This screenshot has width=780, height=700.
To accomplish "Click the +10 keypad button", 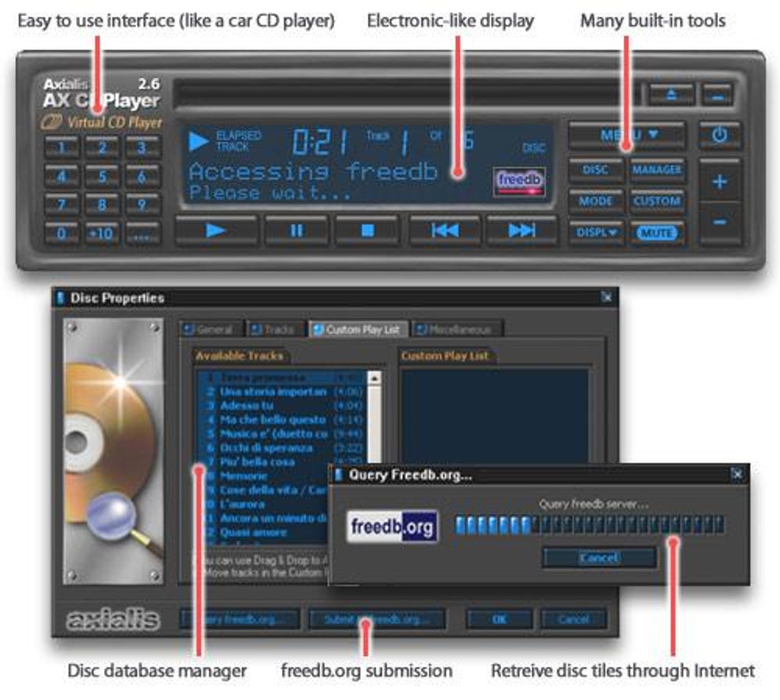I will click(102, 234).
